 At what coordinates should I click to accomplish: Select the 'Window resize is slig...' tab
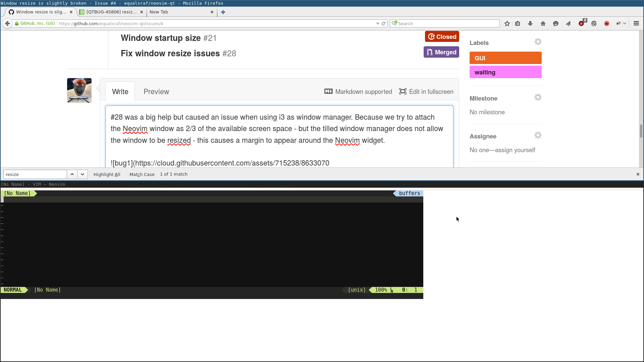(41, 12)
